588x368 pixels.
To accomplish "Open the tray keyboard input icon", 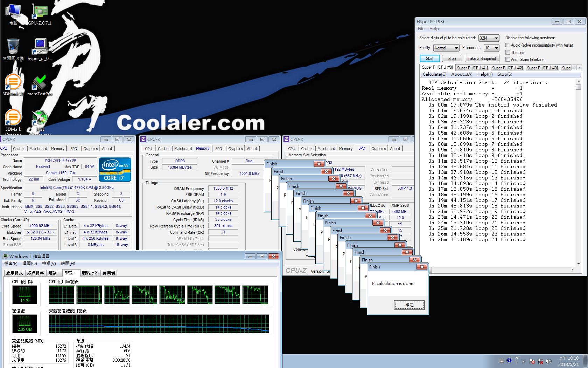I will pyautogui.click(x=502, y=361).
